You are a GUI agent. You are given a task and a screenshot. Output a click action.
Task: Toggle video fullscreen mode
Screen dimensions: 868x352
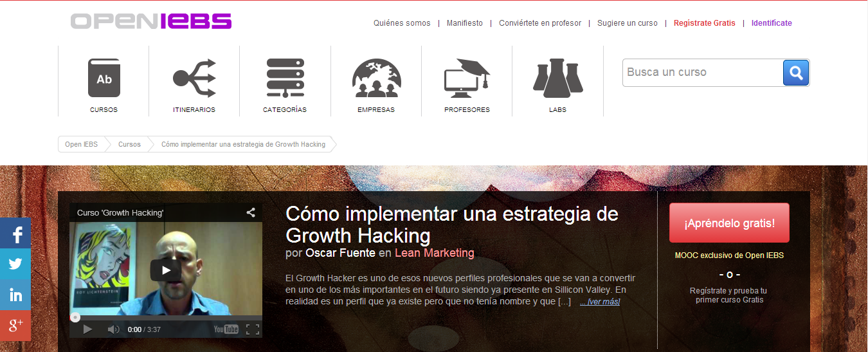[x=253, y=329]
